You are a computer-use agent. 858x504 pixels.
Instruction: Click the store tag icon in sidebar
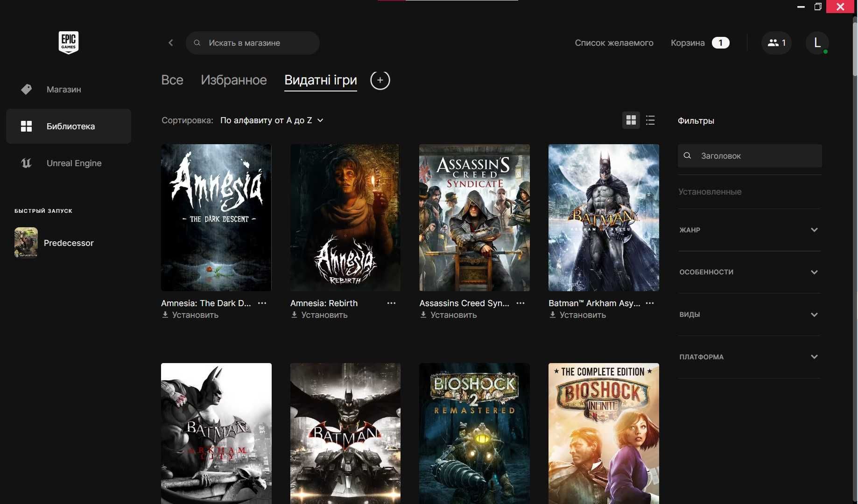tap(27, 89)
